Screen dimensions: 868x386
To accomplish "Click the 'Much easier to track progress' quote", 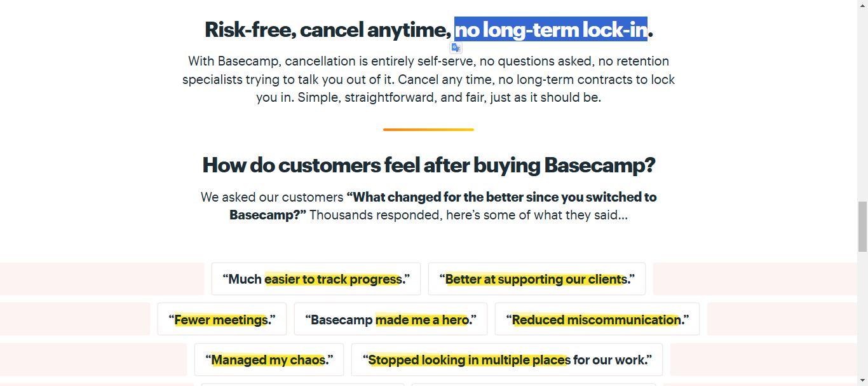I will [316, 279].
